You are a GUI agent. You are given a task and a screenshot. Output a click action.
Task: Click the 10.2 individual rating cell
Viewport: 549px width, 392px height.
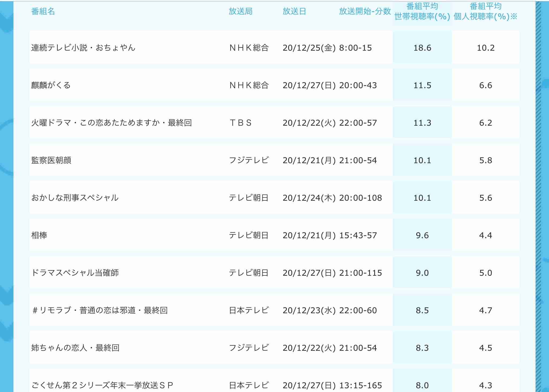485,48
